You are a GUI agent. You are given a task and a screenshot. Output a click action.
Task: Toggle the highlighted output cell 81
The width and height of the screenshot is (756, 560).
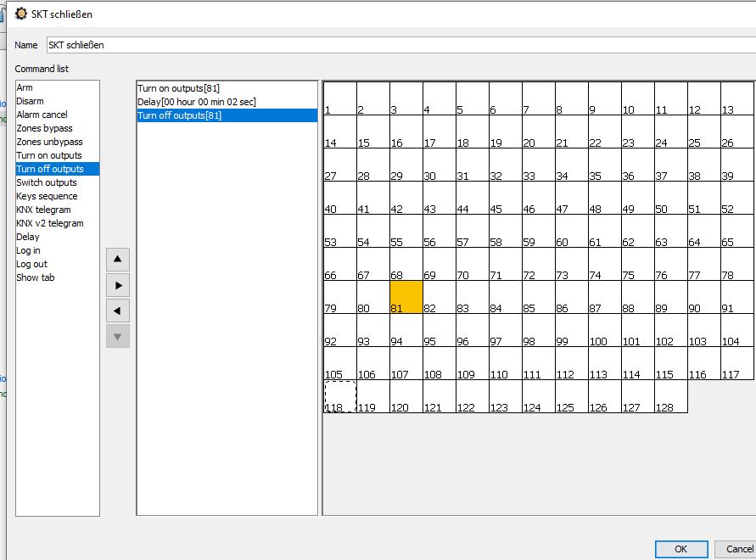point(406,297)
